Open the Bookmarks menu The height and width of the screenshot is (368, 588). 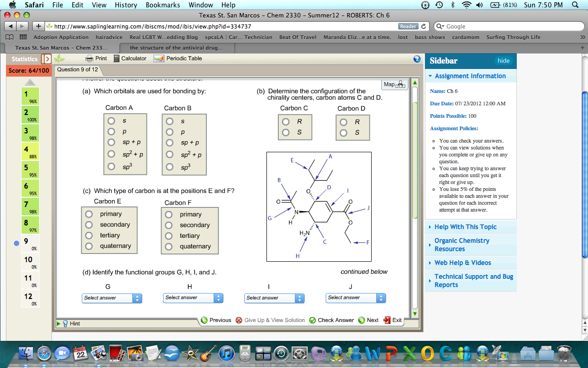(163, 5)
